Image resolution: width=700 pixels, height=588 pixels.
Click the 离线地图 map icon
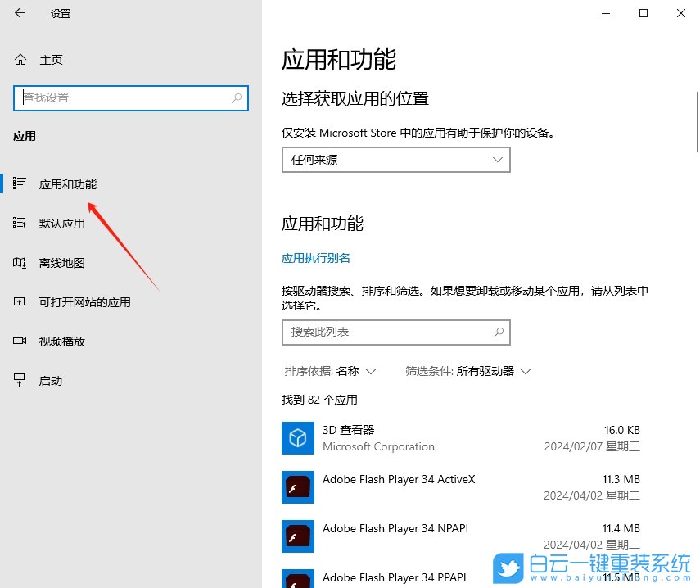(x=20, y=262)
